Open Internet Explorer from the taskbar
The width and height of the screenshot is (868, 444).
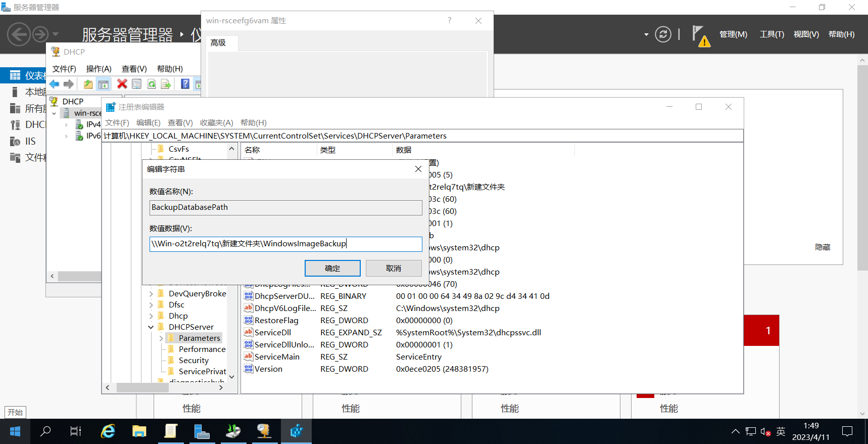tap(108, 431)
